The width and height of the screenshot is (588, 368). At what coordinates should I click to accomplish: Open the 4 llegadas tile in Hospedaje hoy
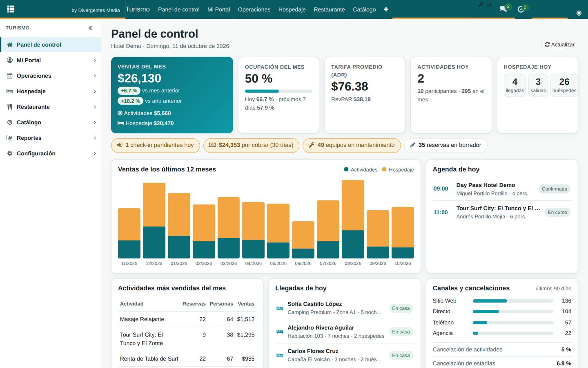tap(515, 85)
